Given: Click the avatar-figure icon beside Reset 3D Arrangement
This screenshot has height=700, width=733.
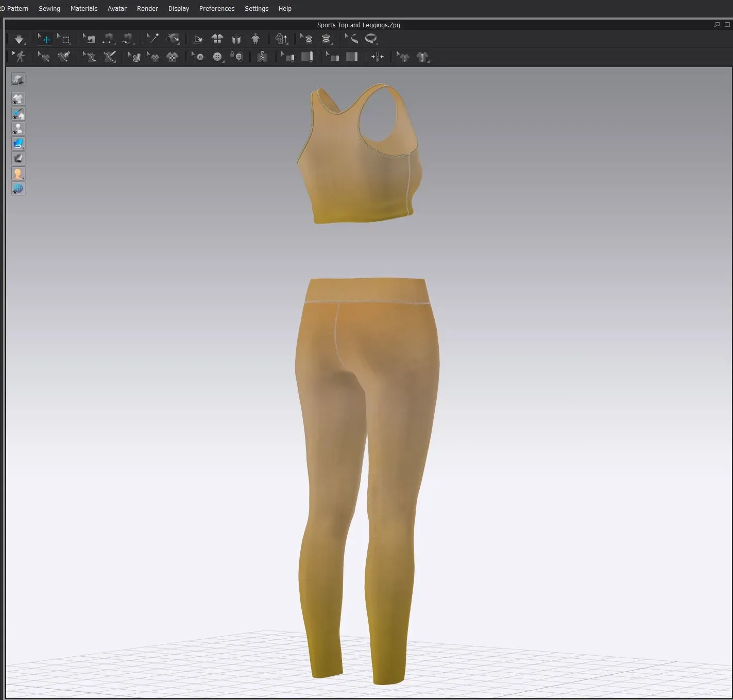Looking at the screenshot, I should click(255, 39).
